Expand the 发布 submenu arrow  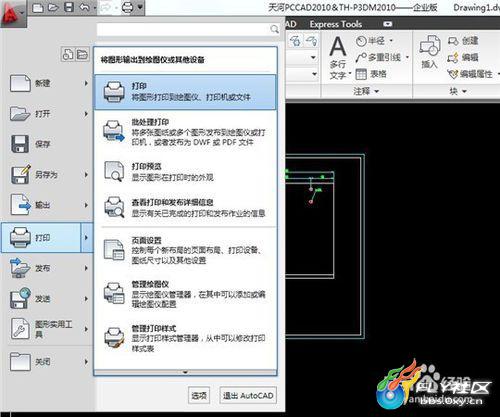tap(86, 268)
